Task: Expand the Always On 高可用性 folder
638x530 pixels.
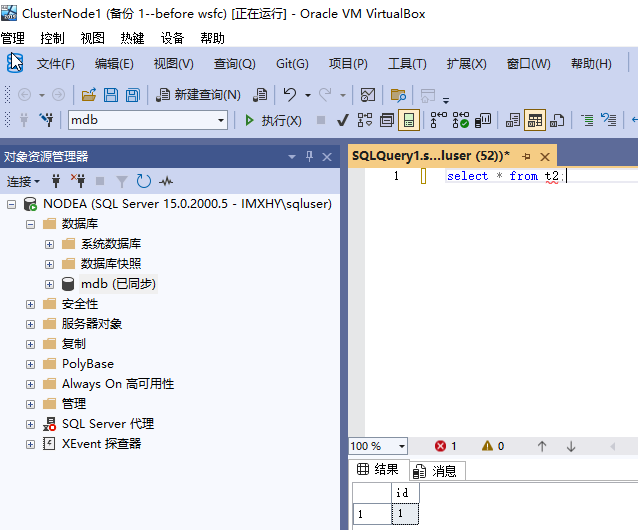Action: pos(31,384)
